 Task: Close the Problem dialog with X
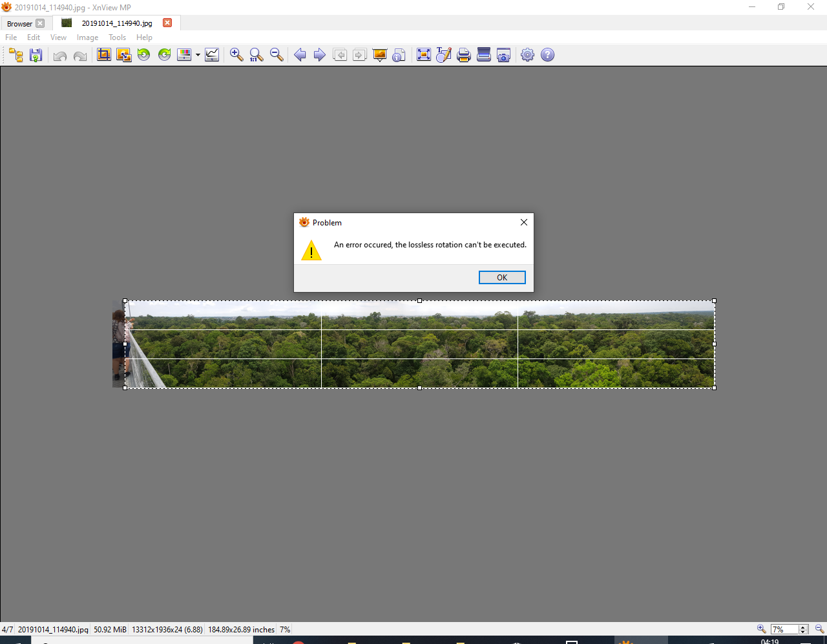[x=524, y=222]
